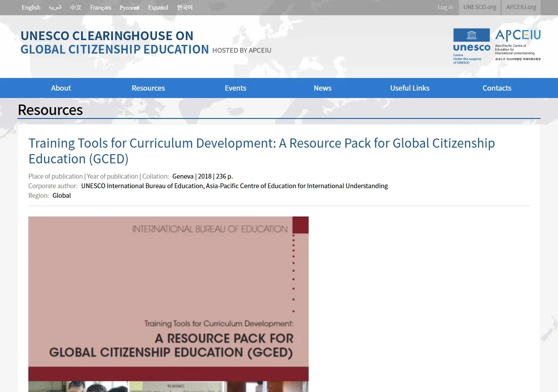The height and width of the screenshot is (392, 558).
Task: Open the Contacts page
Action: tap(497, 88)
